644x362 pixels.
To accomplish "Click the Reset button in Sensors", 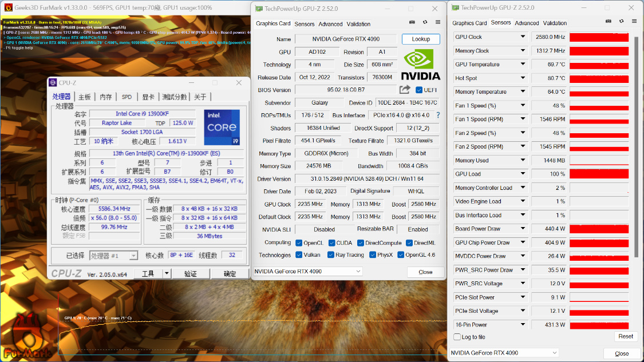I will coord(626,336).
